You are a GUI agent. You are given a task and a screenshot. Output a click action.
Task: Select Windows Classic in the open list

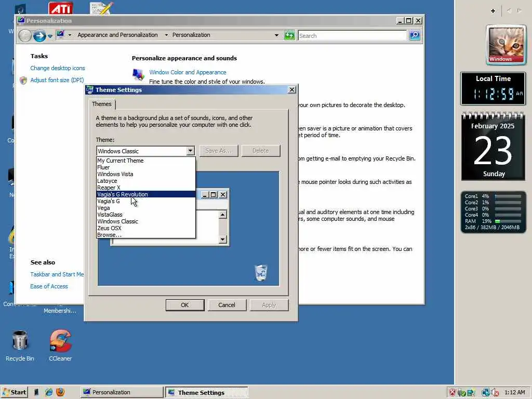point(146,221)
